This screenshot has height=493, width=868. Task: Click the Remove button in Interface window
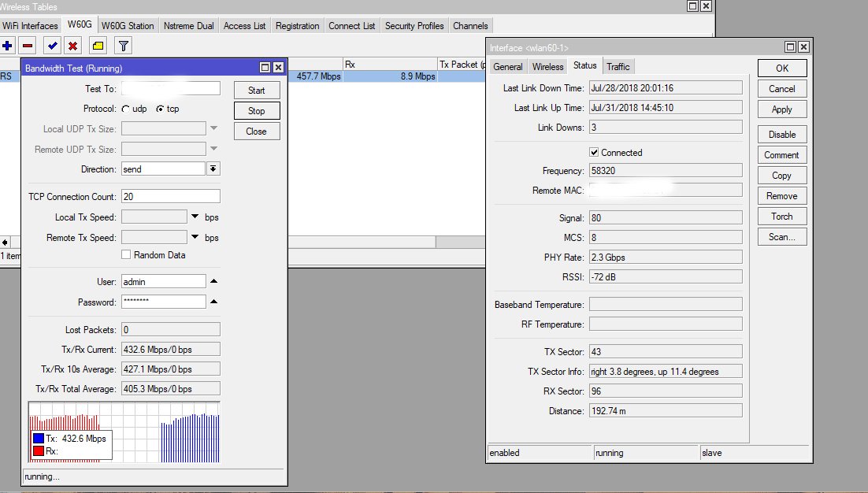(782, 196)
